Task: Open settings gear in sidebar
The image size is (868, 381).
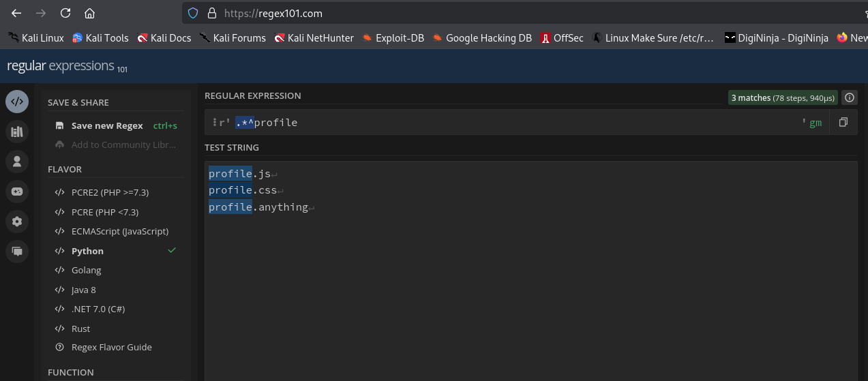Action: pyautogui.click(x=17, y=222)
